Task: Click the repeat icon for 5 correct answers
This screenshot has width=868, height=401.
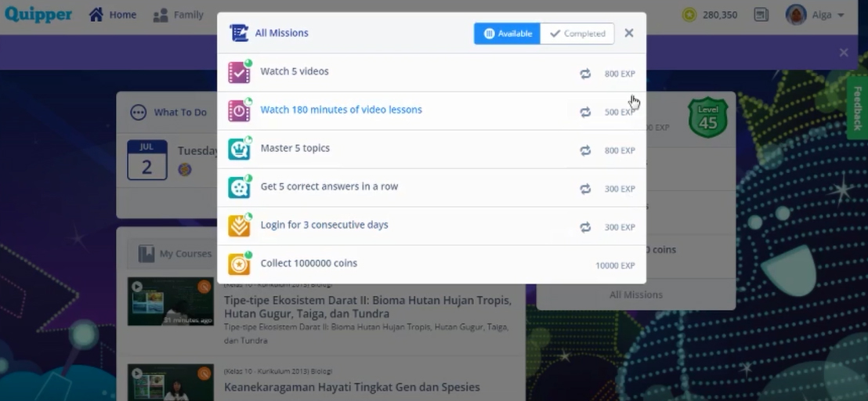Action: pyautogui.click(x=585, y=189)
